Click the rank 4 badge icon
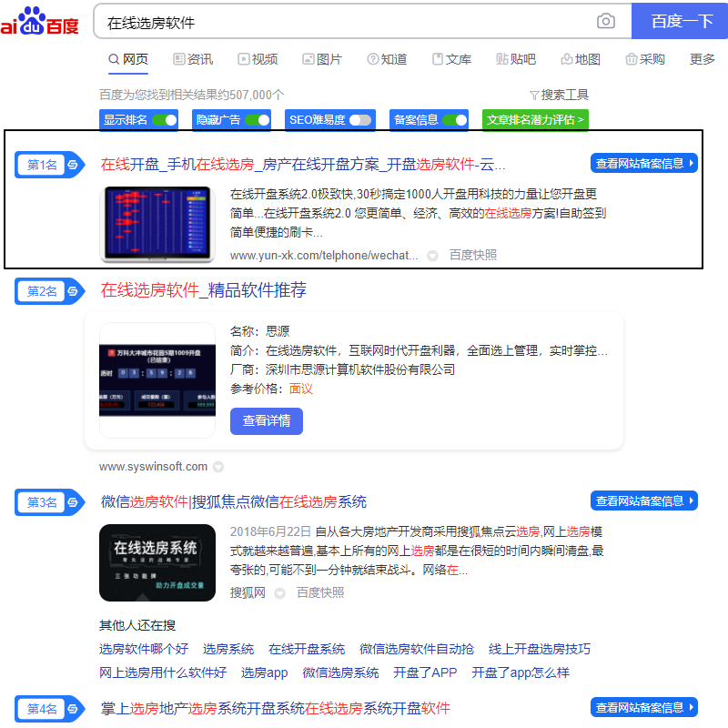728x728 pixels. tap(50, 709)
